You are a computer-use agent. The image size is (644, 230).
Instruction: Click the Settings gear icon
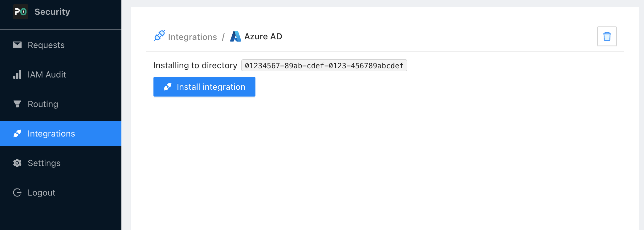click(x=17, y=163)
